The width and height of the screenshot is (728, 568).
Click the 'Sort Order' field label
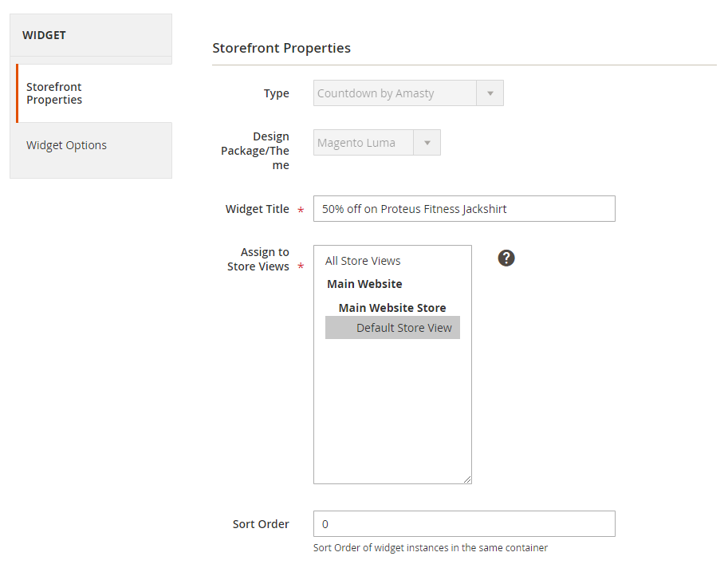(261, 524)
